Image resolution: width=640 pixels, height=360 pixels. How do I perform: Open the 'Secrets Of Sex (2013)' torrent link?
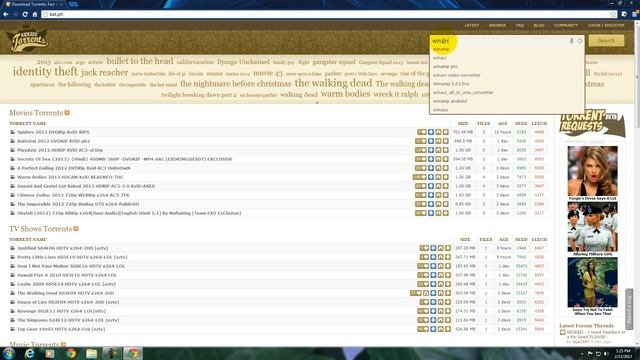coord(124,159)
